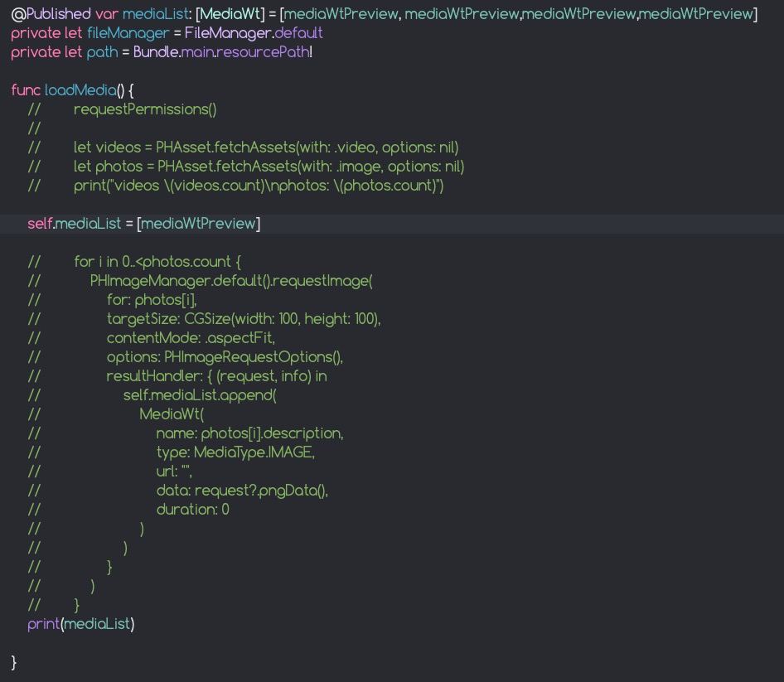The width and height of the screenshot is (784, 682).
Task: Click 'Bundle.main.resourcePath!' expression
Action: 223,52
